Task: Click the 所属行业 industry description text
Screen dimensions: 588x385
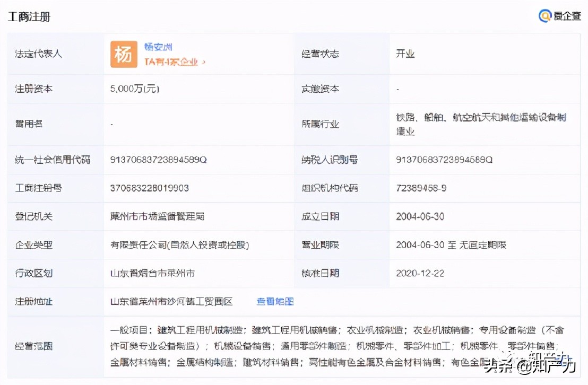Action: tap(480, 125)
